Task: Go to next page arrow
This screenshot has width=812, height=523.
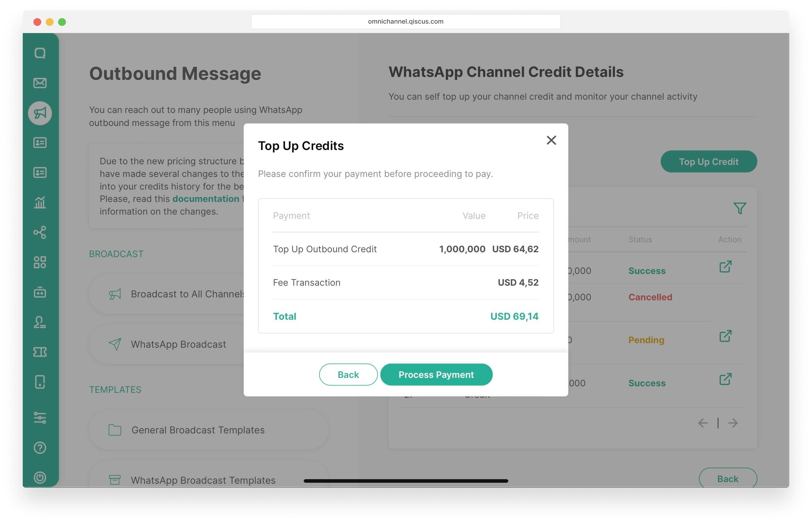Action: pos(733,423)
